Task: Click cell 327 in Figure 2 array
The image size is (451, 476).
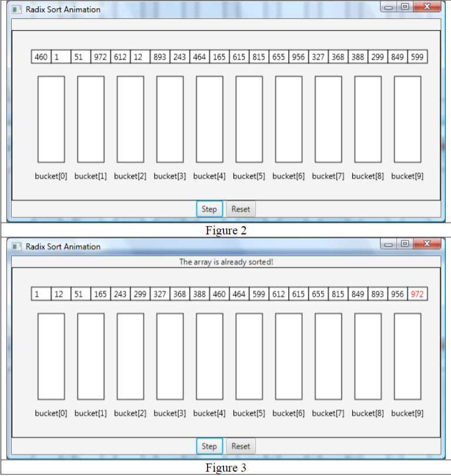Action: (x=318, y=56)
